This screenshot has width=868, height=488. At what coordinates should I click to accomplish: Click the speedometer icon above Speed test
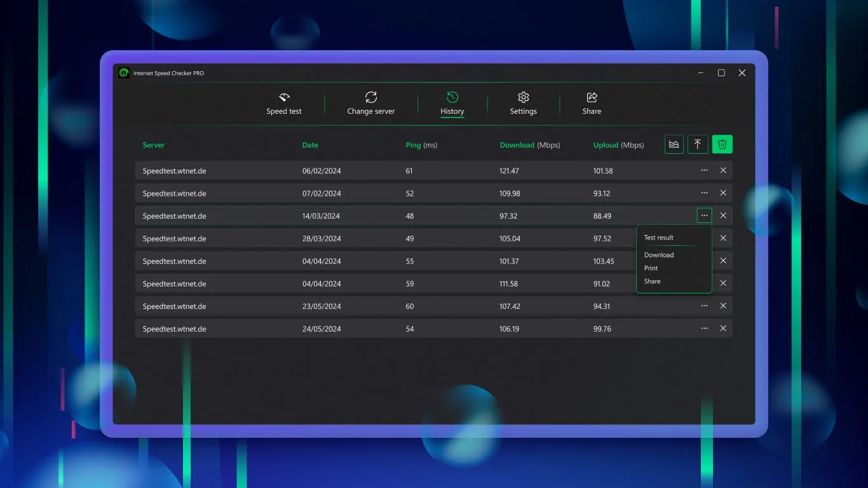point(284,97)
